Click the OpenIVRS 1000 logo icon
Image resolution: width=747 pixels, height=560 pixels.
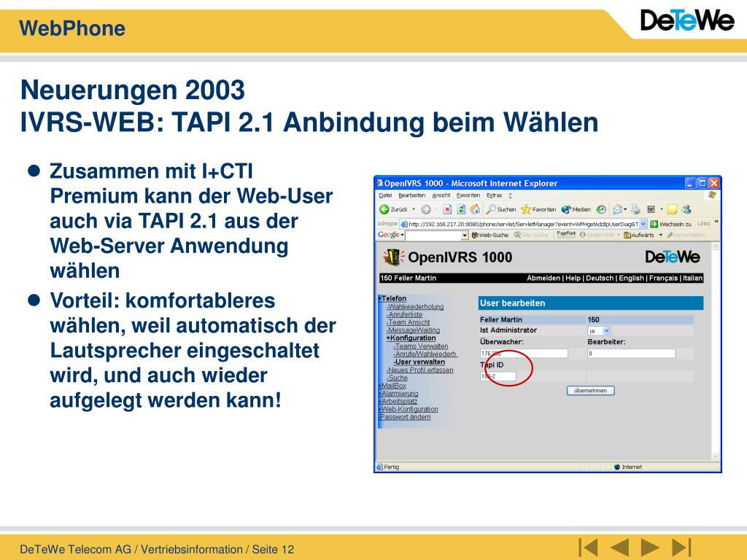pyautogui.click(x=393, y=257)
